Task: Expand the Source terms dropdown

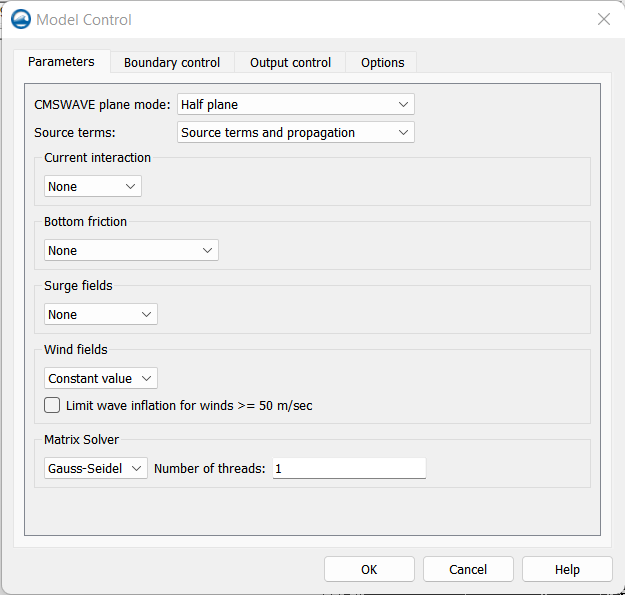Action: pyautogui.click(x=296, y=132)
